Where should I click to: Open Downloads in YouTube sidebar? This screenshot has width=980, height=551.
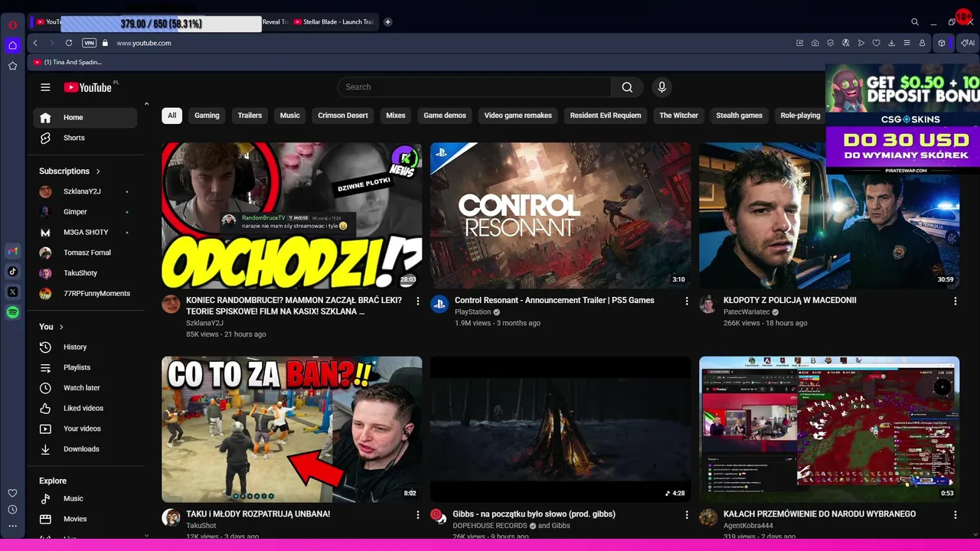85,449
